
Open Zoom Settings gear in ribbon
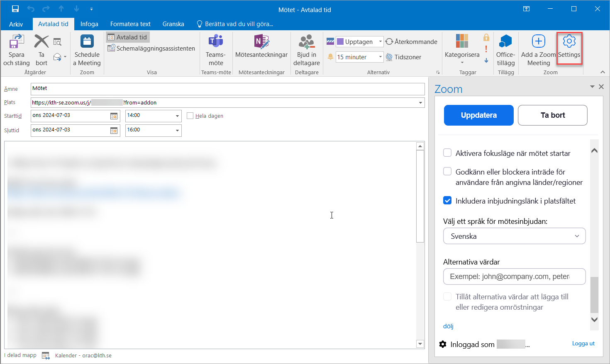569,42
